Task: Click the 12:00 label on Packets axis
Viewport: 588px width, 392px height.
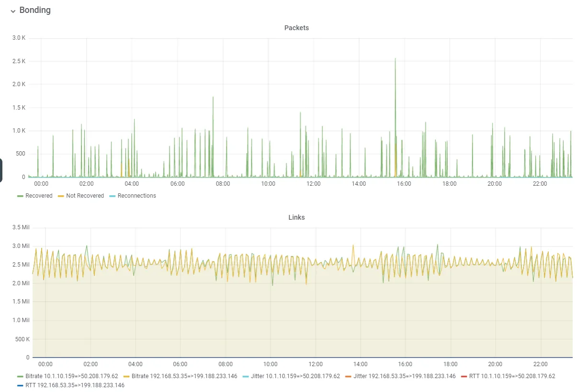Action: click(x=313, y=184)
